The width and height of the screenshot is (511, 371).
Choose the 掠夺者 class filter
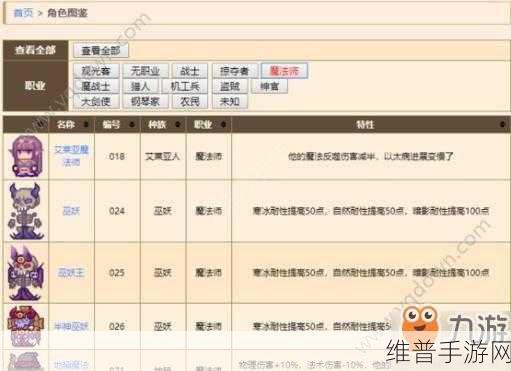click(x=235, y=71)
